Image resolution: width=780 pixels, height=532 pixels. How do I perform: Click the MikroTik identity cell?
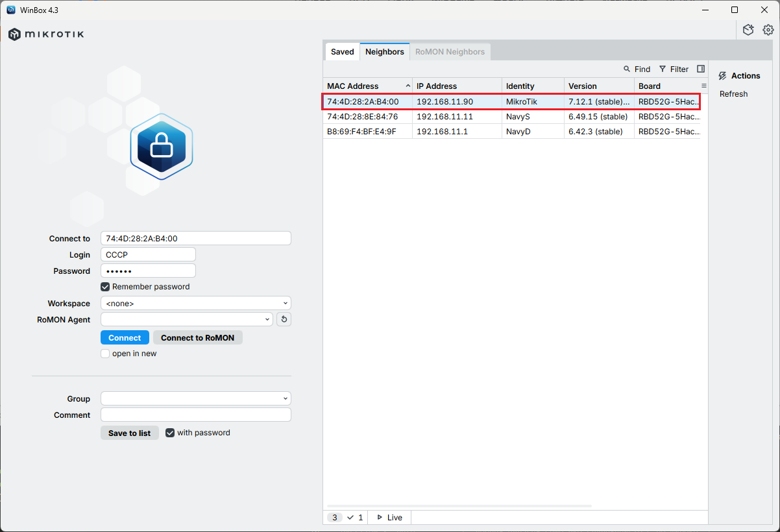(533, 102)
